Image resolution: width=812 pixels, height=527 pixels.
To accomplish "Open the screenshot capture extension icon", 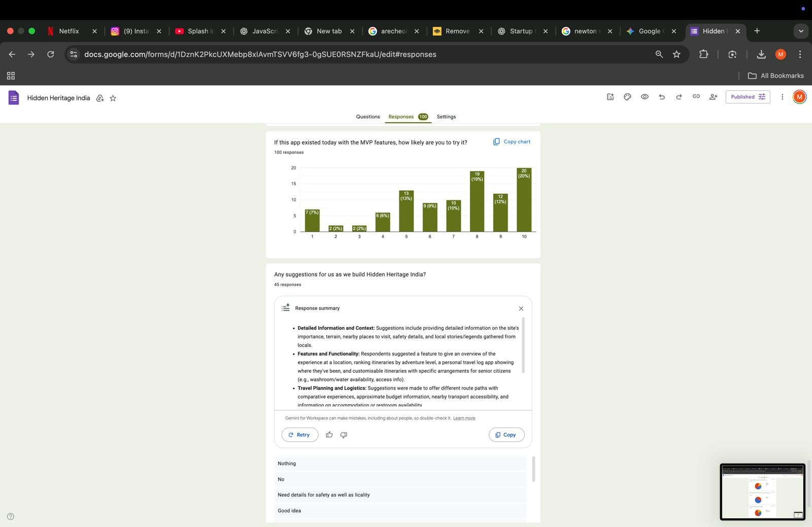I will coord(732,54).
